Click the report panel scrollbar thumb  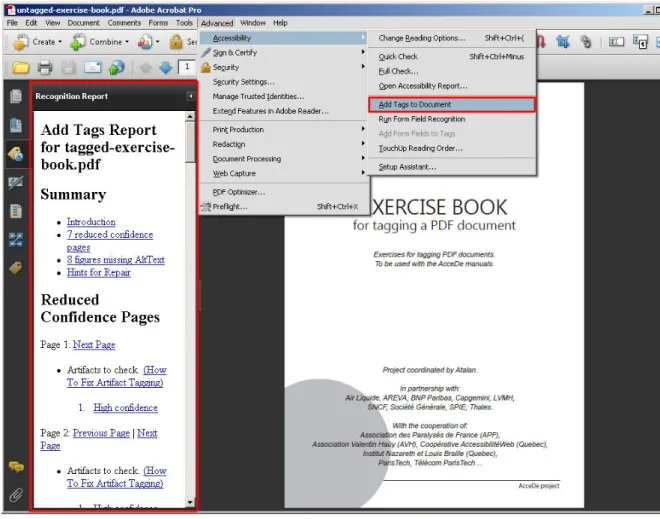(x=190, y=142)
